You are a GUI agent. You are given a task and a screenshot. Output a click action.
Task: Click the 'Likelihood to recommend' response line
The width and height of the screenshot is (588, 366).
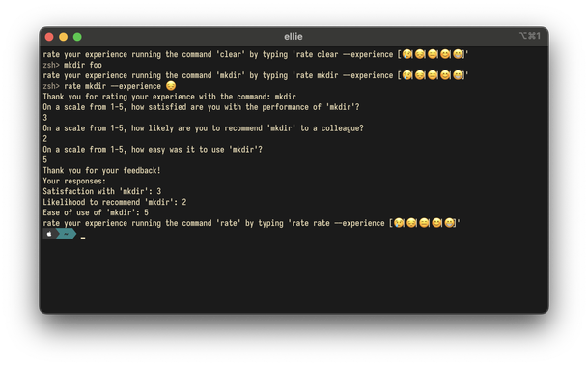click(x=114, y=202)
